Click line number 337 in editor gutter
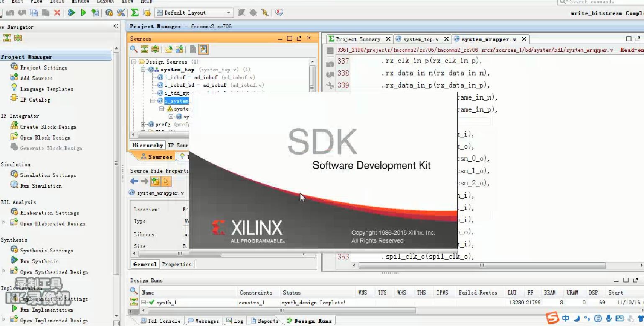Viewport: 644px width, 326px height. [x=343, y=61]
